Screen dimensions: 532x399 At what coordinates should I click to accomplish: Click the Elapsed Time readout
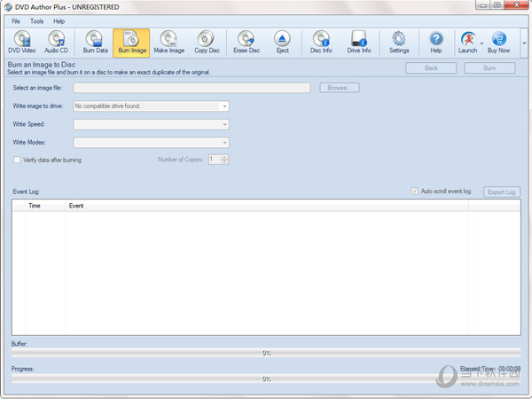pos(490,369)
